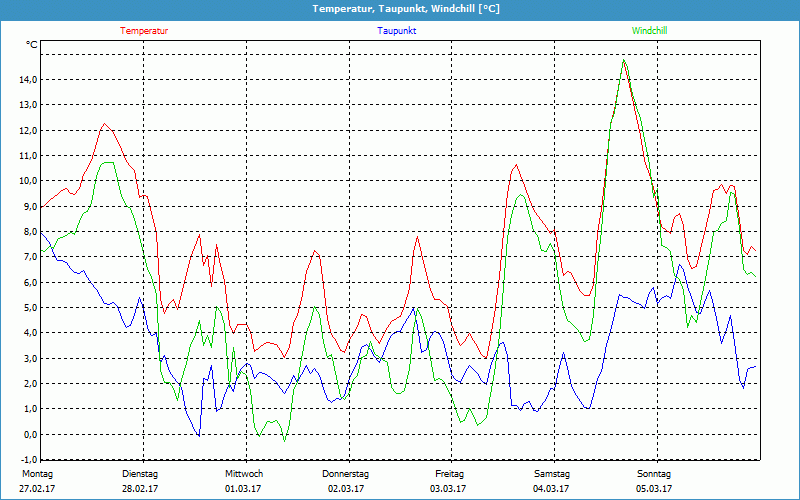Click the 27.02.17 date label
The width and height of the screenshot is (800, 500).
(36, 489)
